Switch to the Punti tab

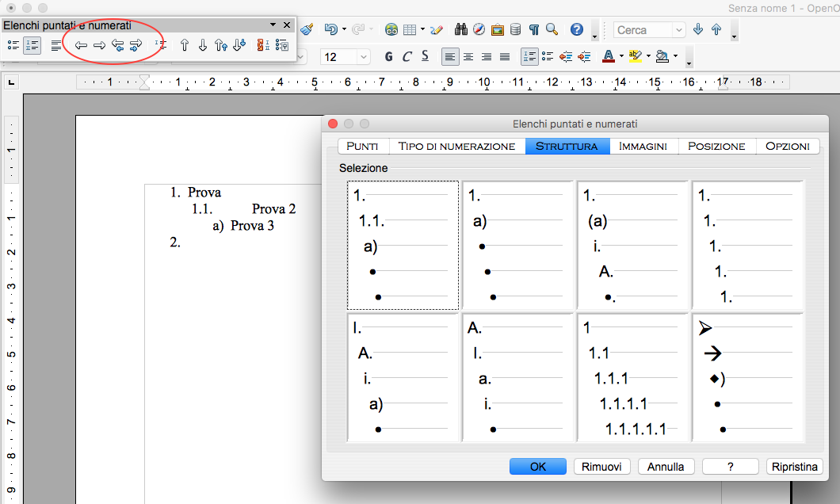[363, 147]
